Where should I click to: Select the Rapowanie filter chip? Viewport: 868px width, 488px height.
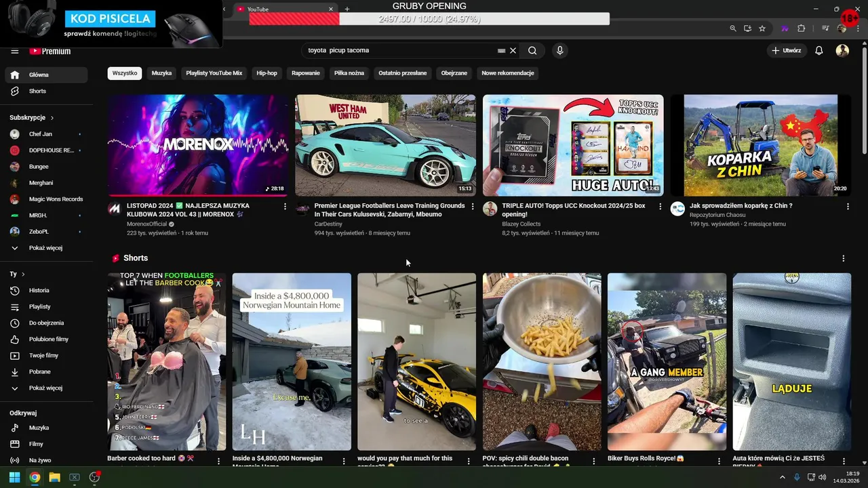pyautogui.click(x=306, y=73)
